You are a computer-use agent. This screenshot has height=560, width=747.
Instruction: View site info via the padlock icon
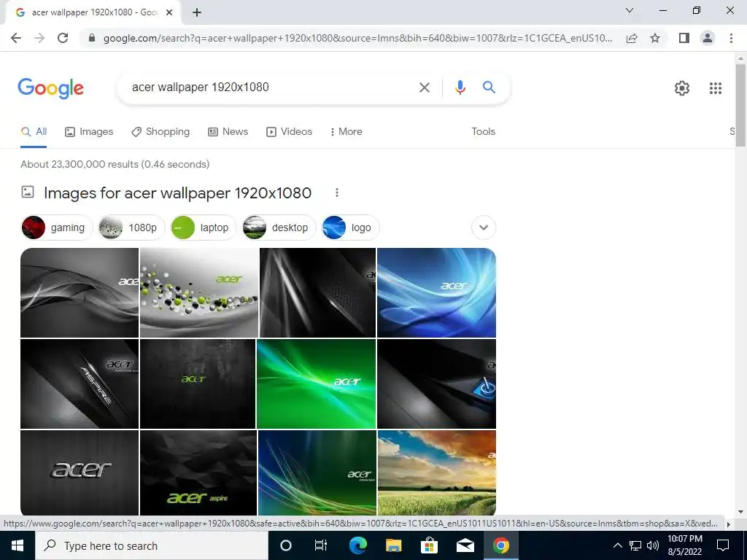[92, 38]
